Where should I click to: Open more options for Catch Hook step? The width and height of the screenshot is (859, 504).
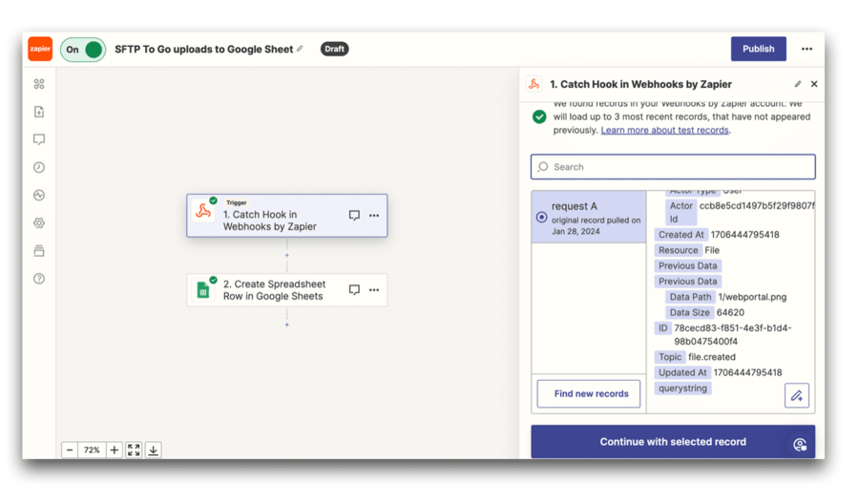point(374,216)
